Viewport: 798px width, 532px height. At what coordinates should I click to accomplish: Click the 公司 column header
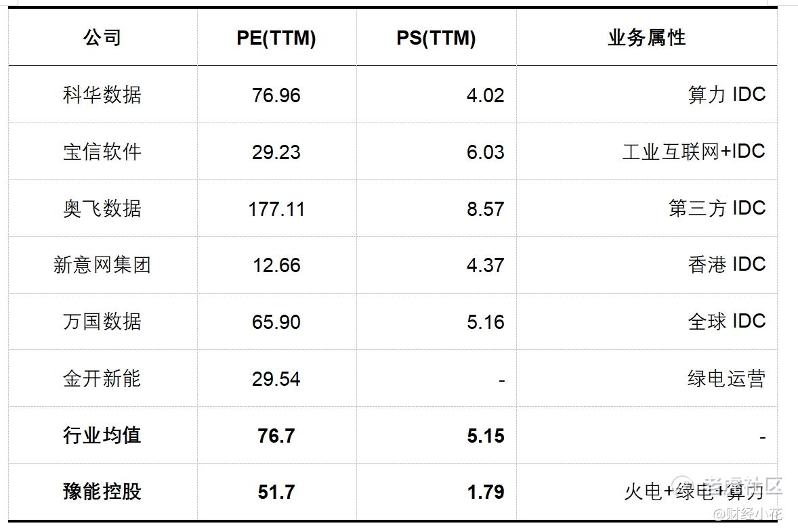(102, 38)
